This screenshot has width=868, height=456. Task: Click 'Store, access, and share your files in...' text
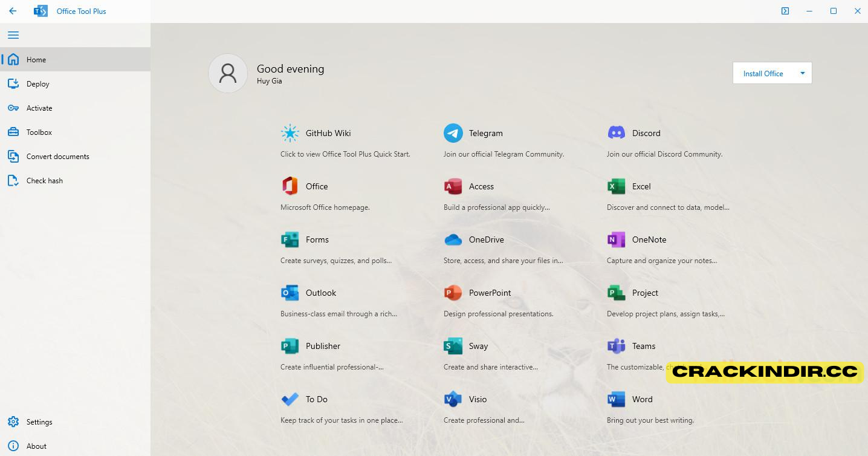coord(504,261)
